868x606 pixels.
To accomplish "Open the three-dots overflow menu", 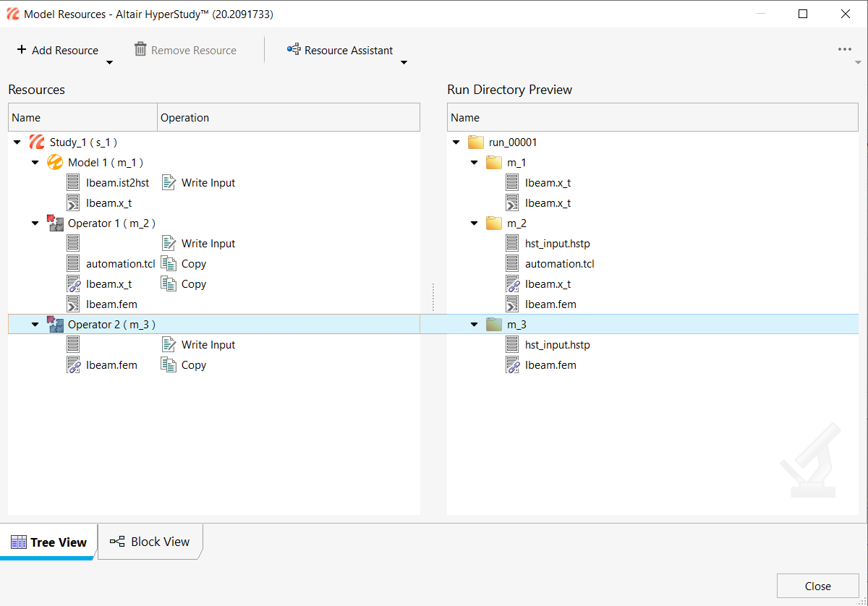I will coord(844,50).
